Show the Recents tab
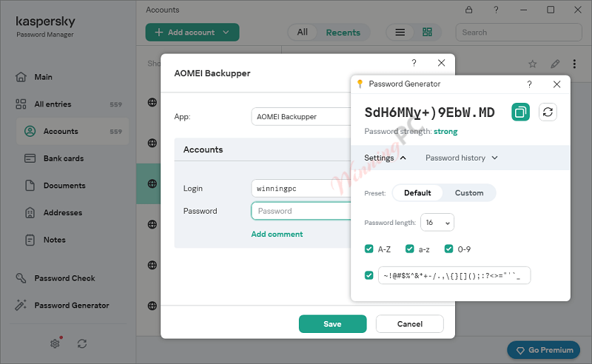This screenshot has width=592, height=364. (x=343, y=33)
